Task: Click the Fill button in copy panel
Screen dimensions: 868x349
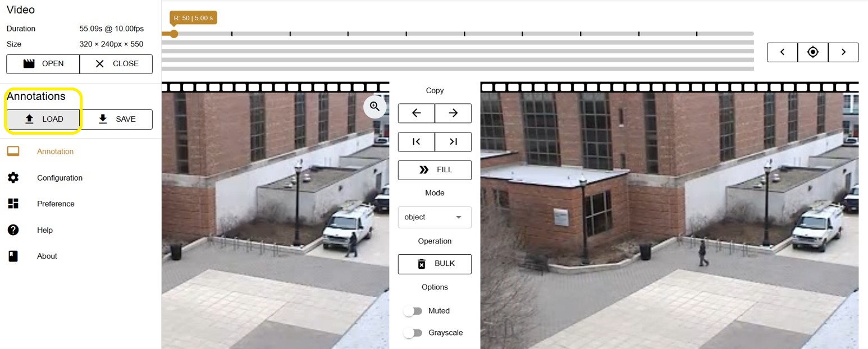Action: [x=435, y=170]
